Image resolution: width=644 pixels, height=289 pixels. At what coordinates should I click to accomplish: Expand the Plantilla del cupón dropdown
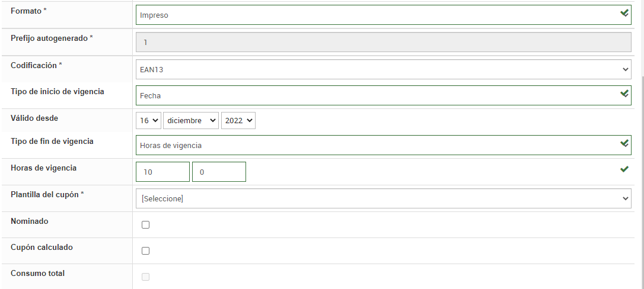click(383, 198)
